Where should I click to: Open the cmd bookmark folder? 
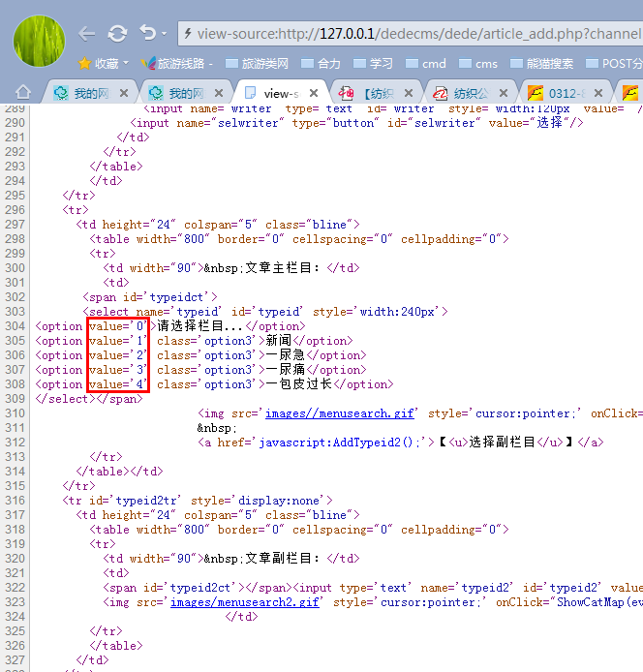(426, 64)
